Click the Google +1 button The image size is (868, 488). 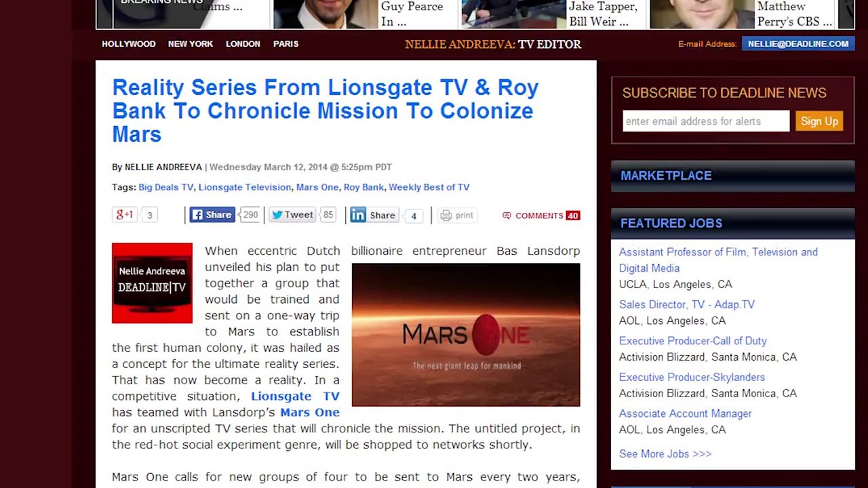pos(125,215)
